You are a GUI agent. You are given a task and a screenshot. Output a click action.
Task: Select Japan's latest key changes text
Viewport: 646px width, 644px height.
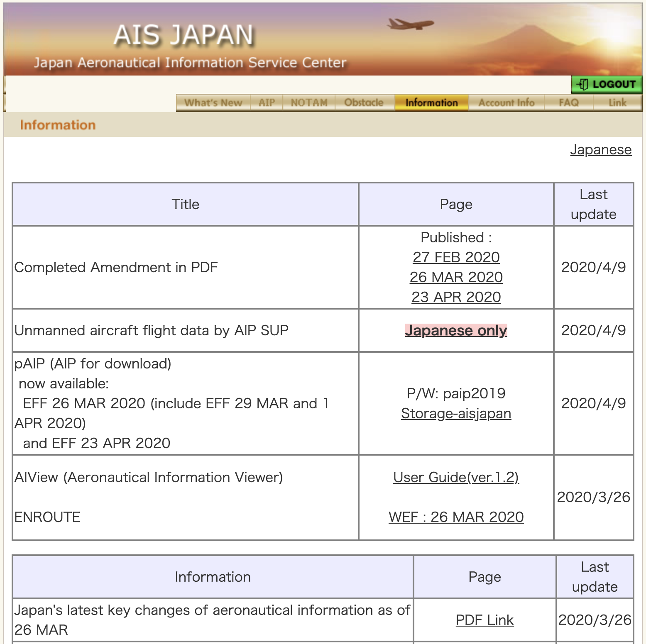tap(212, 620)
